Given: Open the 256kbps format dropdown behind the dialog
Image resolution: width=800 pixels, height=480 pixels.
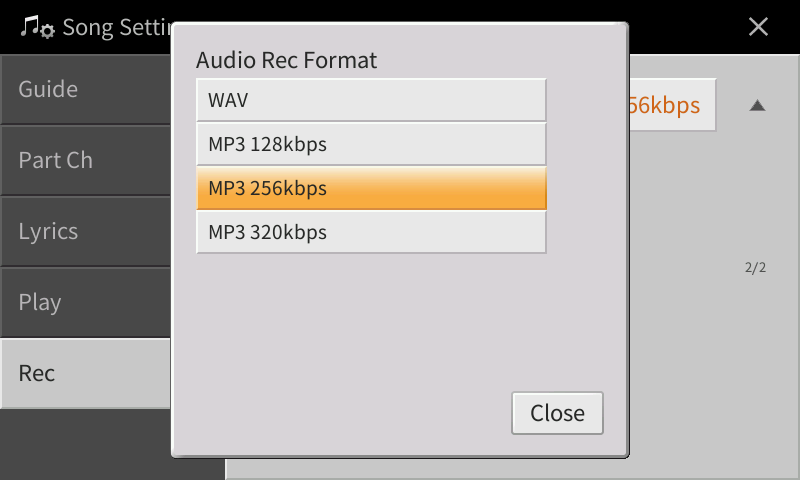Looking at the screenshot, I should pyautogui.click(x=672, y=105).
